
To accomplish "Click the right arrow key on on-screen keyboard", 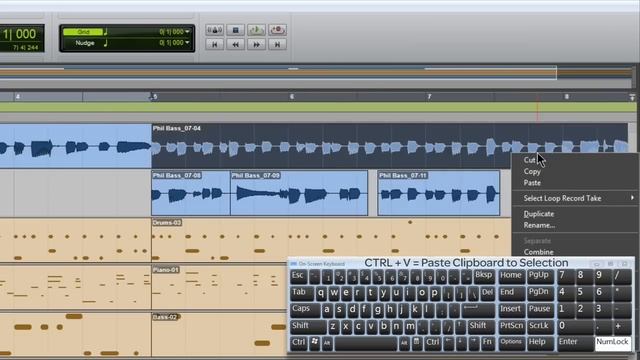I will pos(474,343).
